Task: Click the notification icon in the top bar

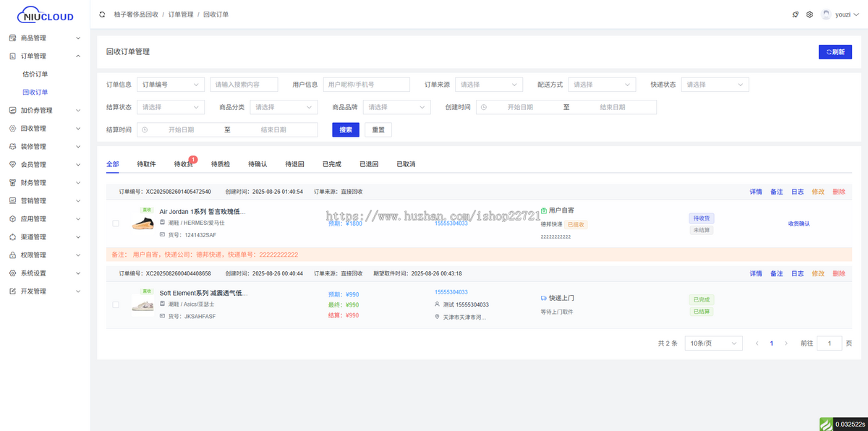Action: [x=795, y=14]
